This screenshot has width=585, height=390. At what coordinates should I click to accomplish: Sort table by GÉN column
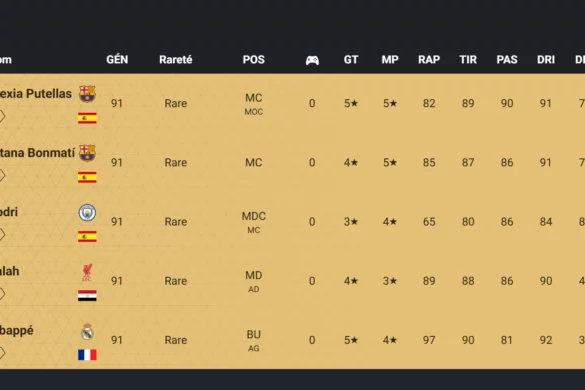(117, 60)
